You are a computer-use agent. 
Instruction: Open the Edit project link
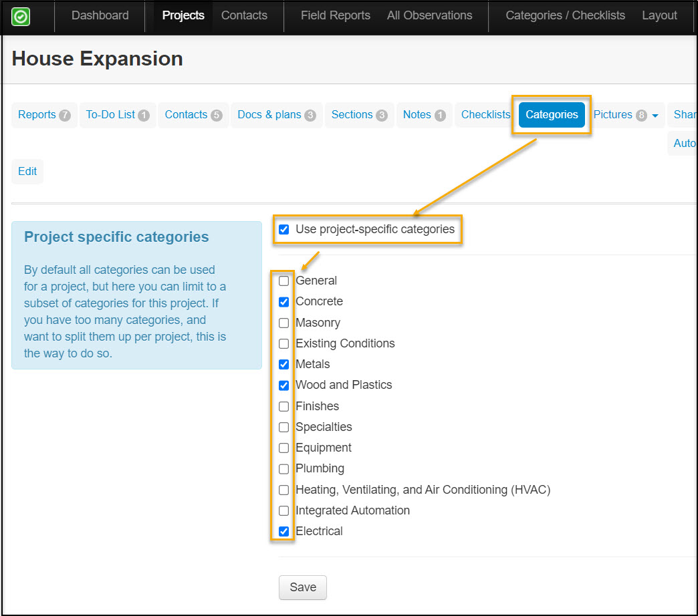(27, 172)
